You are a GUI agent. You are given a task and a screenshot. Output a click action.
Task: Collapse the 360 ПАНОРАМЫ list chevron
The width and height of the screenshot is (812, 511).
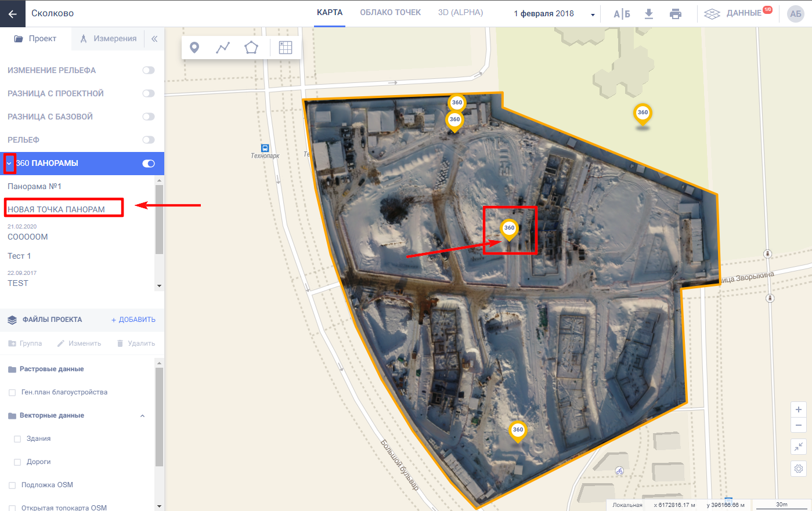pyautogui.click(x=9, y=164)
